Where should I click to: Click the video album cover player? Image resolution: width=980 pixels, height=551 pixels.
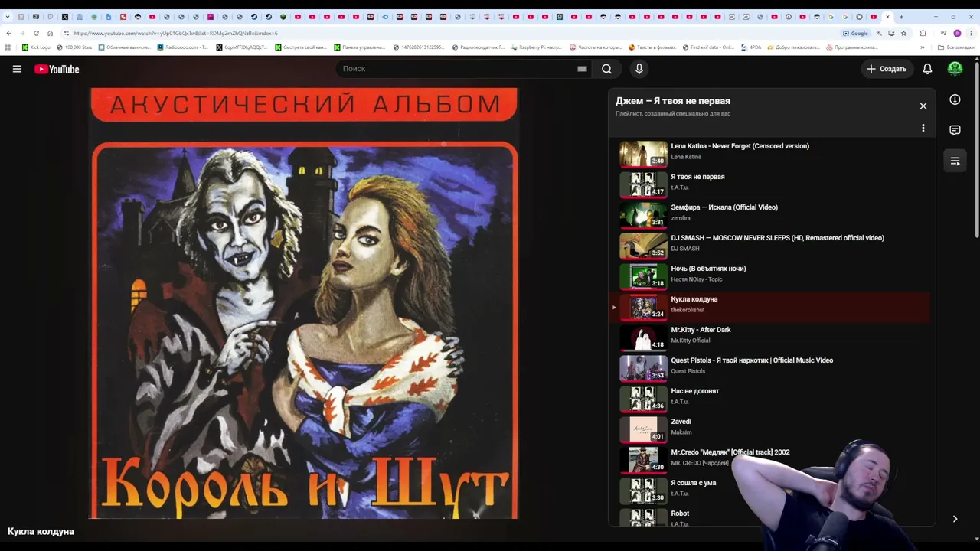click(304, 303)
